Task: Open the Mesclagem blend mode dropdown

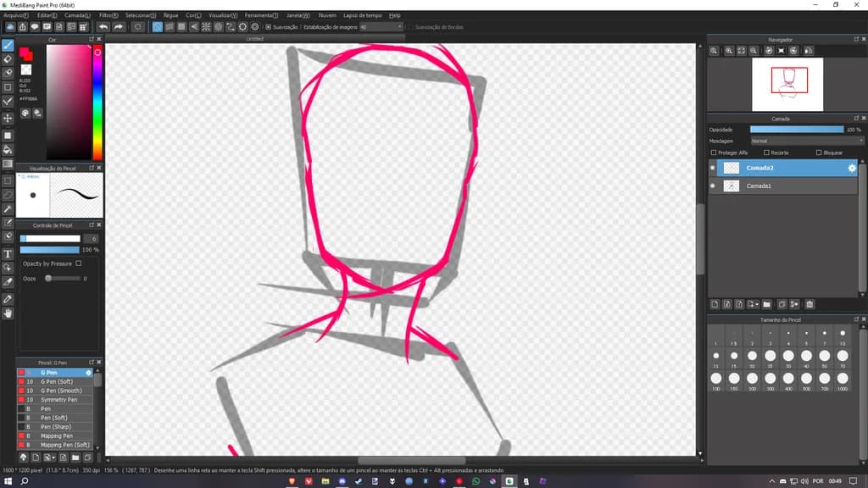Action: coord(807,141)
